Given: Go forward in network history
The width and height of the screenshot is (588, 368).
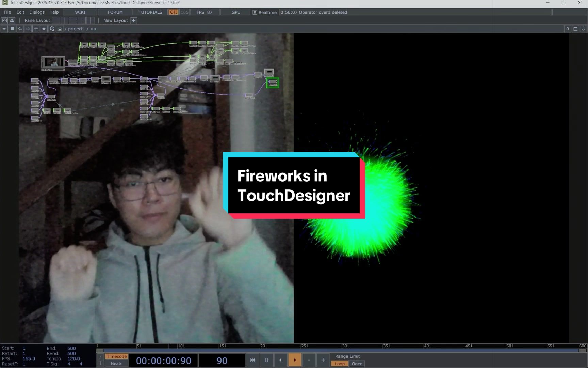Looking at the screenshot, I should point(28,29).
